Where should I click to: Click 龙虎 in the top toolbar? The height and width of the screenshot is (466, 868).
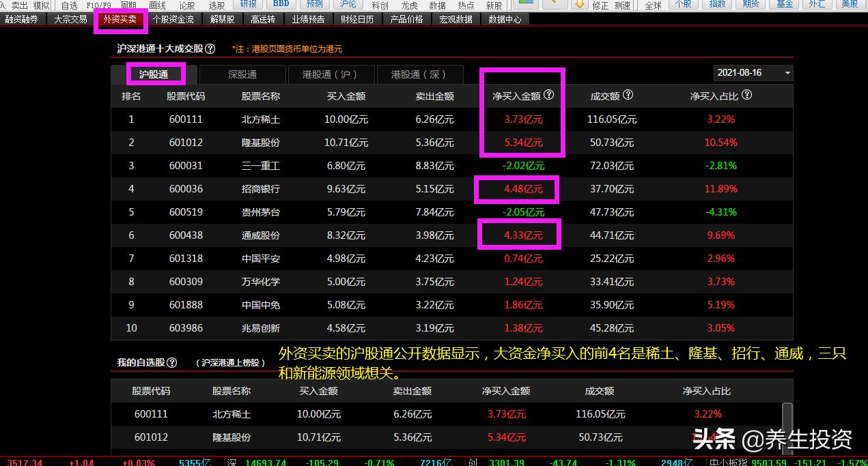click(x=409, y=5)
